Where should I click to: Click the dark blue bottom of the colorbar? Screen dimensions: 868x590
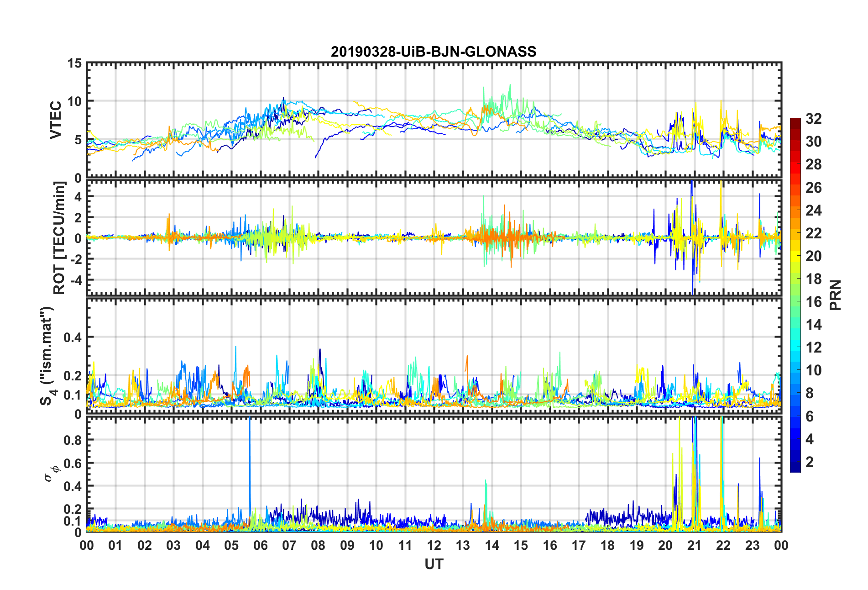point(795,468)
